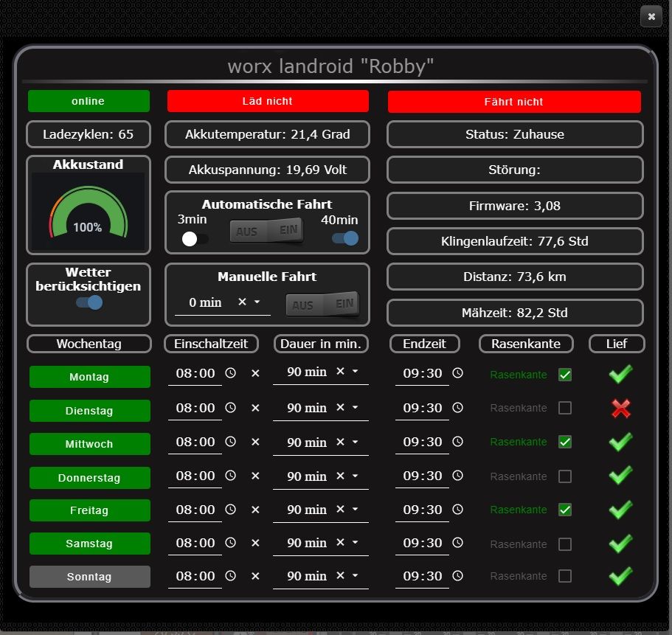
Task: Toggle the Mittwoch weekday button
Action: [x=89, y=444]
